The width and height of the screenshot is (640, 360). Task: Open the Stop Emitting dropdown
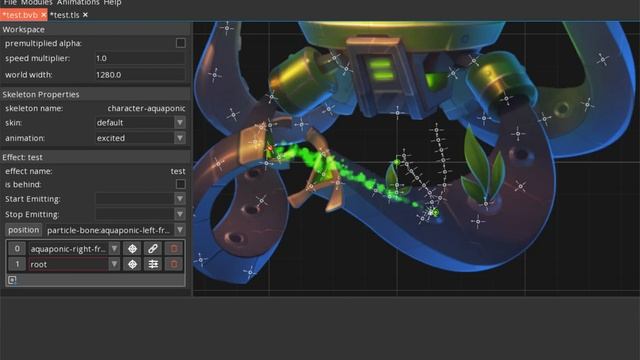click(x=140, y=214)
